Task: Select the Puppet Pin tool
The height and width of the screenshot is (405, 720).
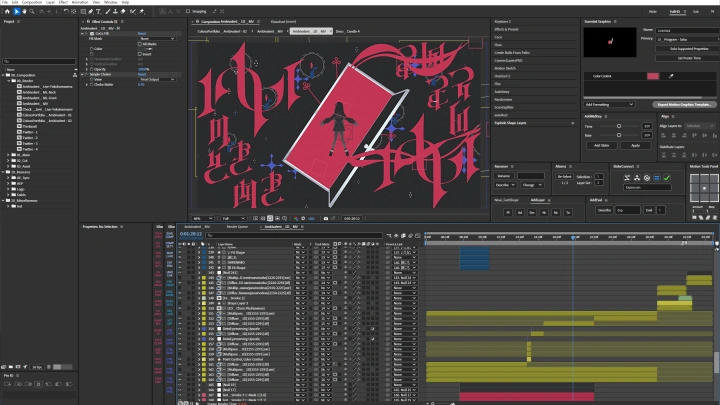Action: click(142, 11)
